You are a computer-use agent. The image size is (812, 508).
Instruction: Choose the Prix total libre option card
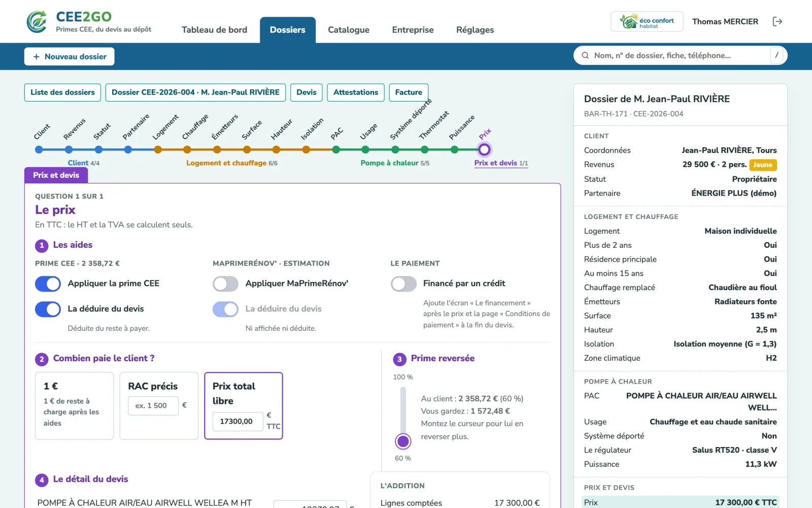tap(244, 406)
